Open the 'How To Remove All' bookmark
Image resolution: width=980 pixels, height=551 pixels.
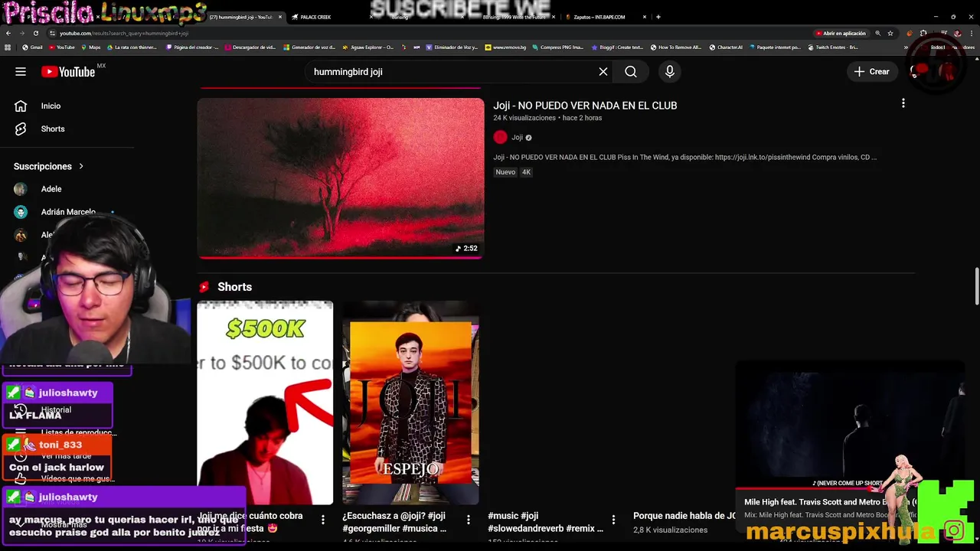coord(675,47)
